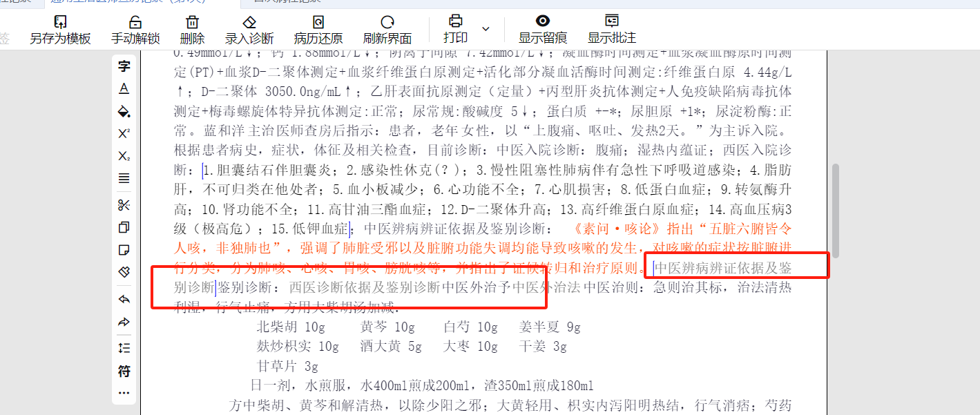The height and width of the screenshot is (415, 980).
Task: Toggle 显示批注 annotation display
Action: coord(612,30)
